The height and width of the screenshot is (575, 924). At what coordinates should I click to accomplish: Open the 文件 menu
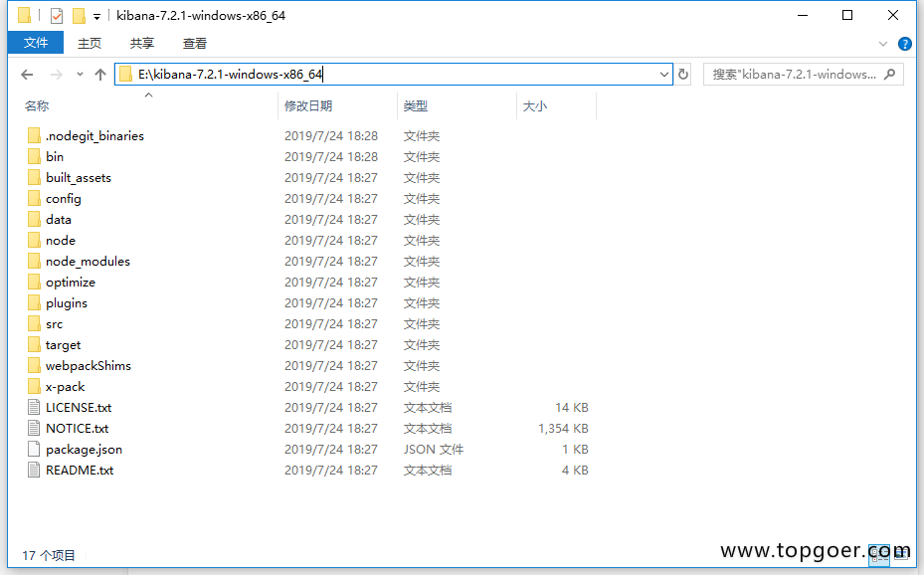pos(36,43)
